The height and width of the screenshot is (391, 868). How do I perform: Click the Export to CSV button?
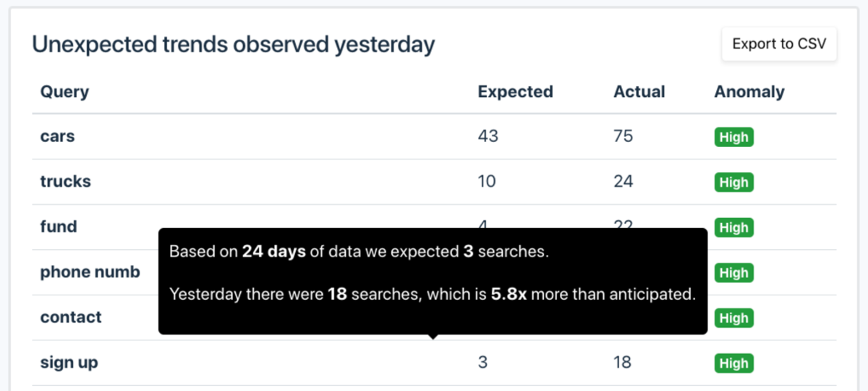(x=779, y=44)
